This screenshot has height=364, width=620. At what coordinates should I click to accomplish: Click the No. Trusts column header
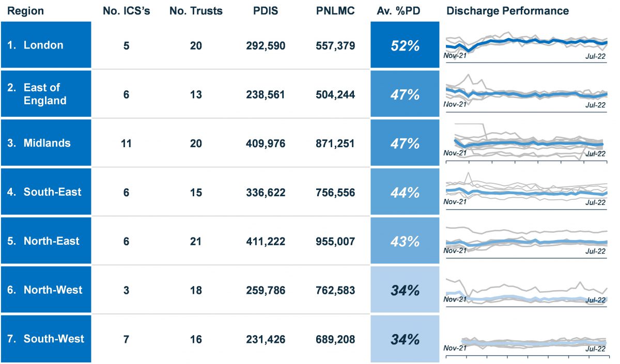coord(196,11)
